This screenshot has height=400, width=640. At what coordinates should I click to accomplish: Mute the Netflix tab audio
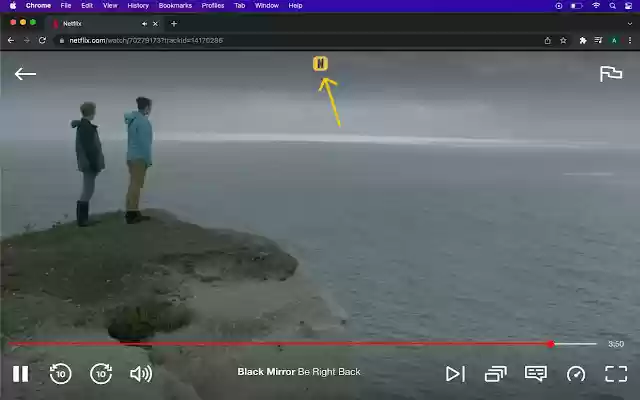pos(144,24)
